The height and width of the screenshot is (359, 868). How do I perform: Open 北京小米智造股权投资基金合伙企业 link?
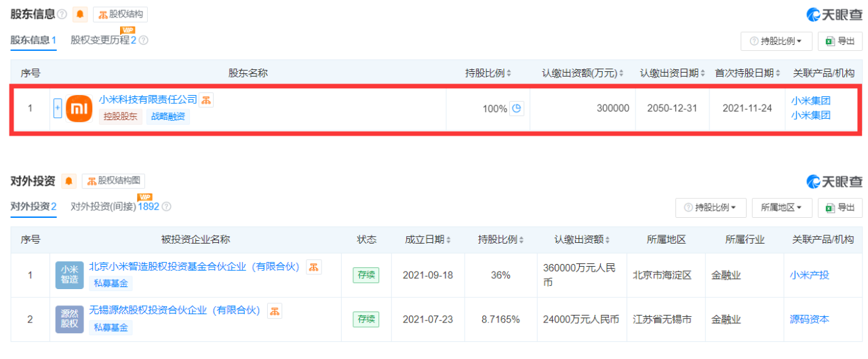coord(194,267)
